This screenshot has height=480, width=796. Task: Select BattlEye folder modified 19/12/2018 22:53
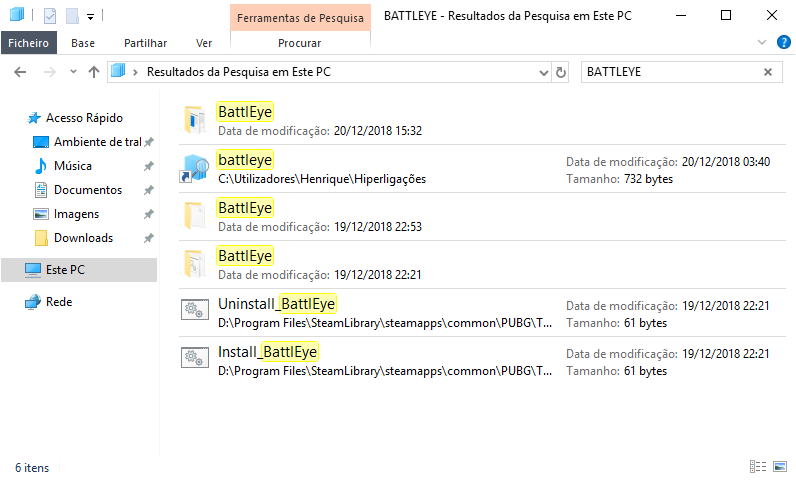point(482,217)
